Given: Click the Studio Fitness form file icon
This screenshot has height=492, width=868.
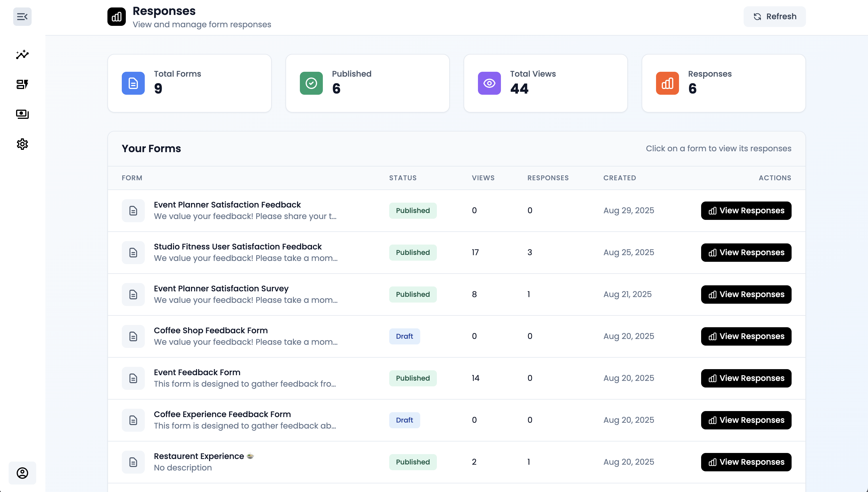Looking at the screenshot, I should click(133, 252).
